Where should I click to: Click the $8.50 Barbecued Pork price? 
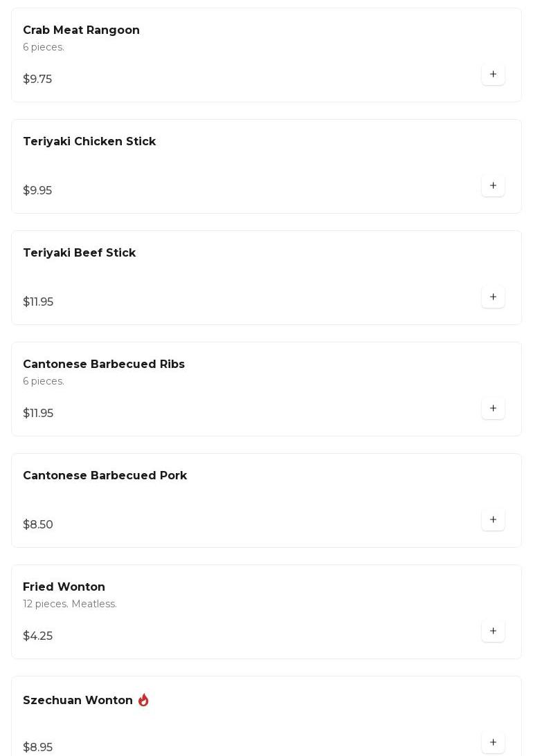(38, 525)
